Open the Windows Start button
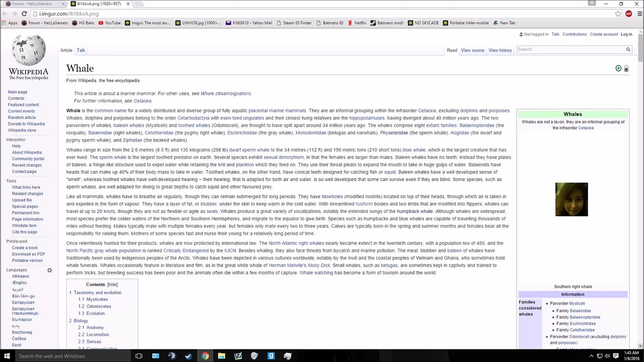 tap(7, 356)
